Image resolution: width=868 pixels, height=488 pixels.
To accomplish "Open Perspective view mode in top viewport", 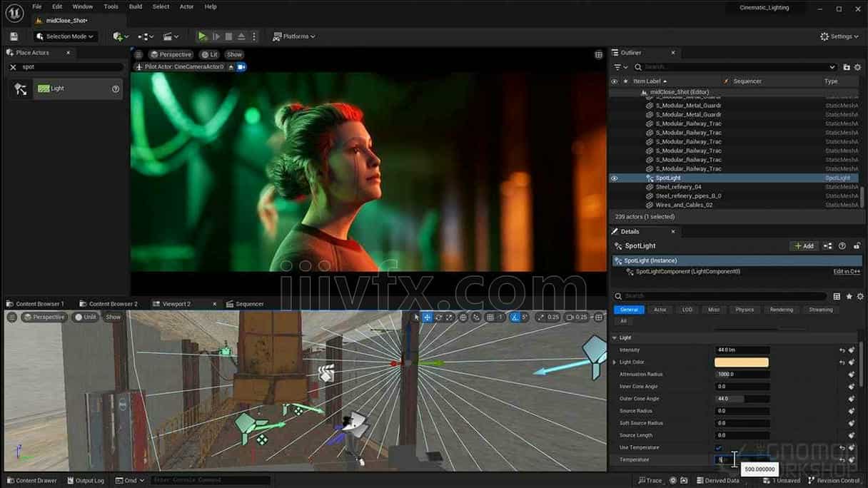I will point(171,54).
